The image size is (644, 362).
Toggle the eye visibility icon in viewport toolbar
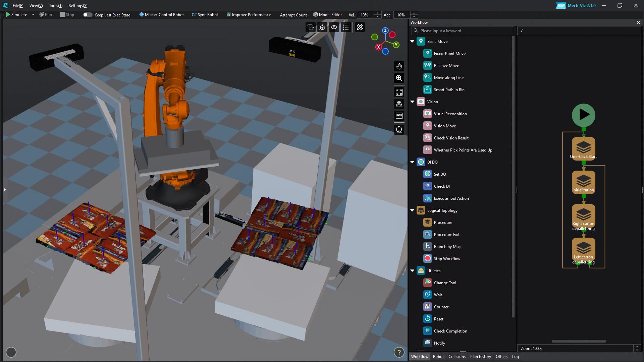coord(334,27)
